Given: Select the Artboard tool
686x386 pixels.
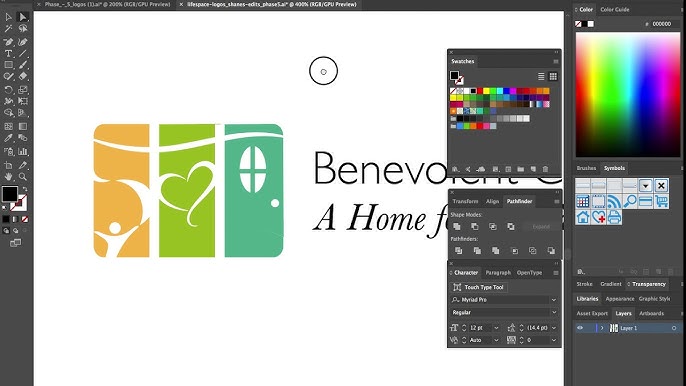Looking at the screenshot, I should point(8,165).
